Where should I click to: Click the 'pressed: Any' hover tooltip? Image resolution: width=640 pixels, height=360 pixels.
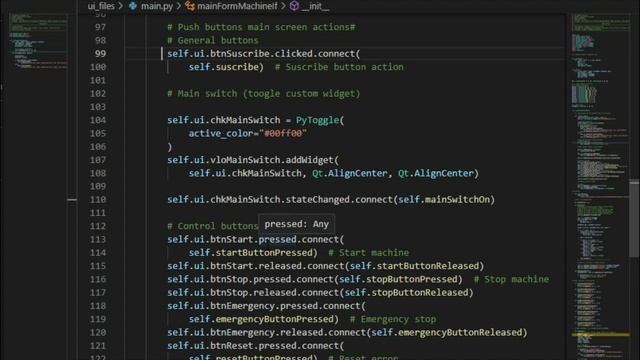tap(296, 224)
